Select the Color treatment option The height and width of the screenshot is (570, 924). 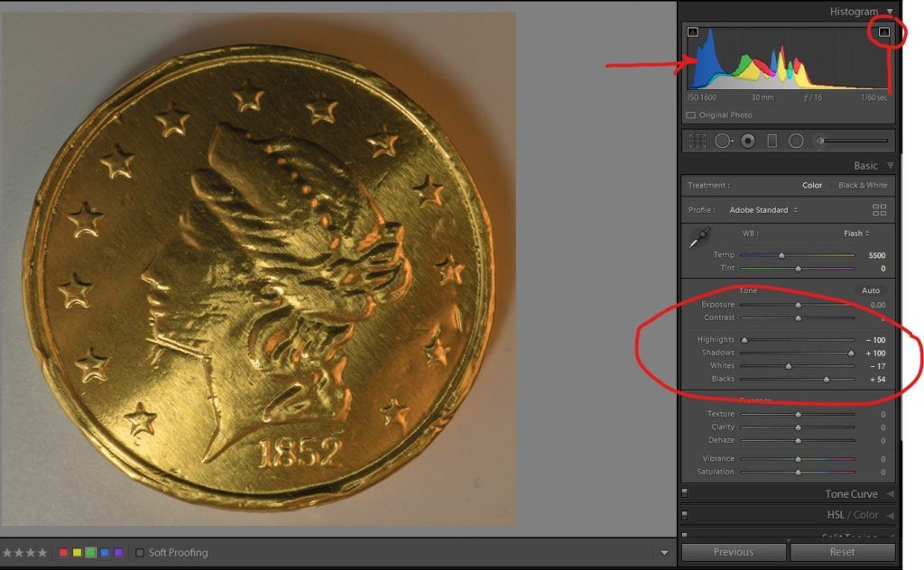point(812,186)
